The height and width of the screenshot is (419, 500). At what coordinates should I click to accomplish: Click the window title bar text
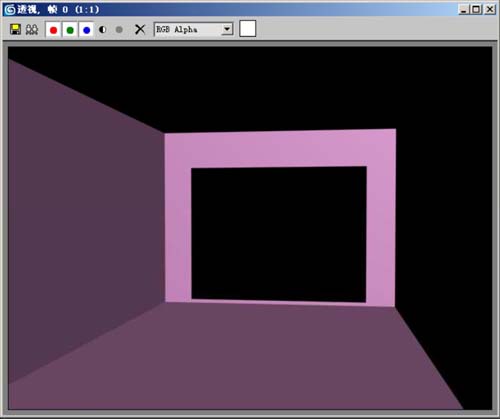tap(59, 9)
